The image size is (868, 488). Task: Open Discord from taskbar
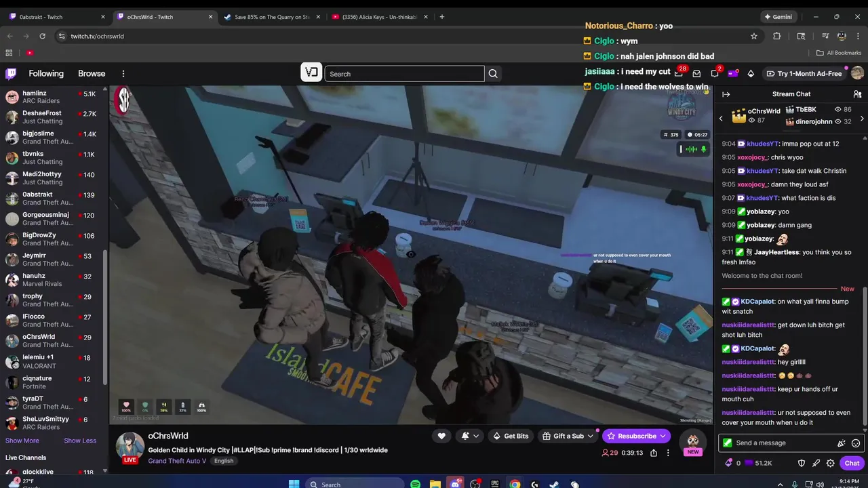point(455,484)
